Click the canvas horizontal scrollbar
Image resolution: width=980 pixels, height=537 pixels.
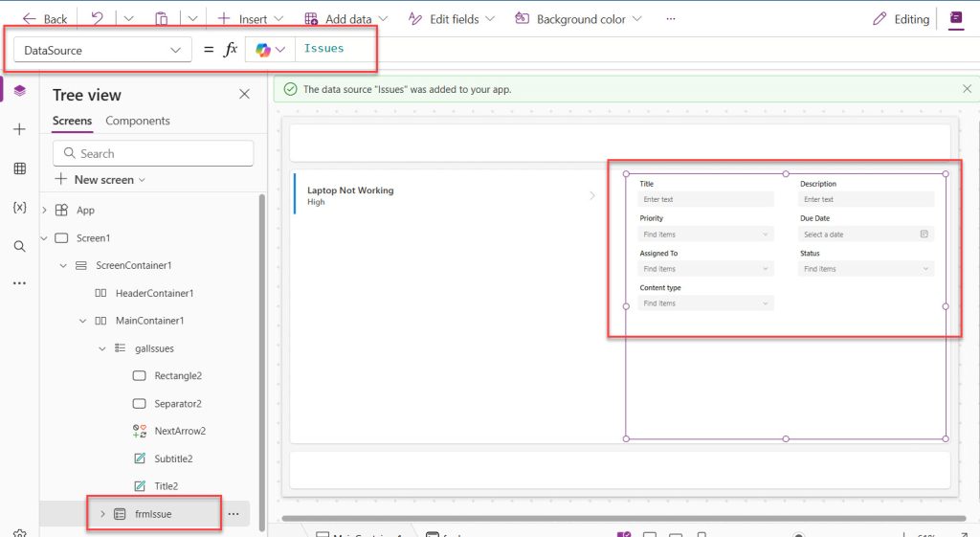coord(624,518)
